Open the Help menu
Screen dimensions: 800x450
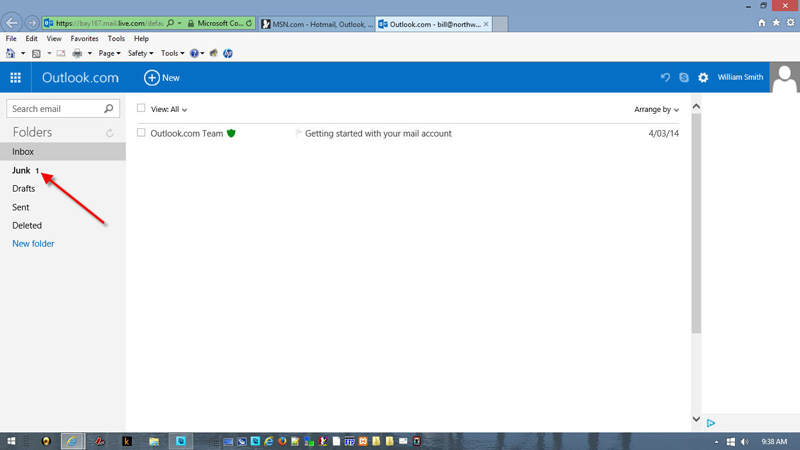tap(141, 38)
